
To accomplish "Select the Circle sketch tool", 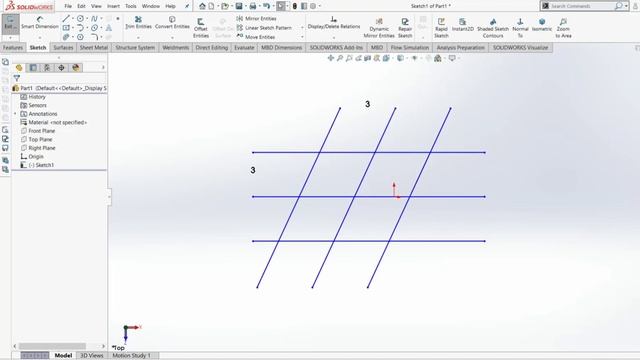I will point(80,19).
